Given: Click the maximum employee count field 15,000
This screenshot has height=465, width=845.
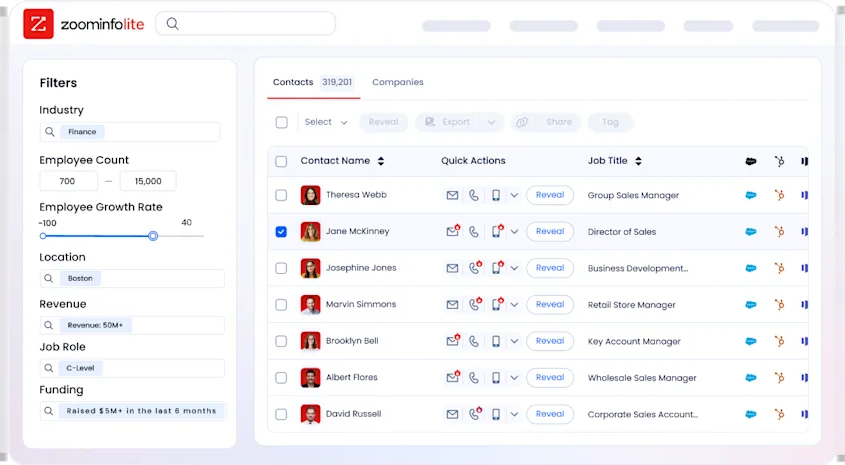Looking at the screenshot, I should click(x=148, y=181).
